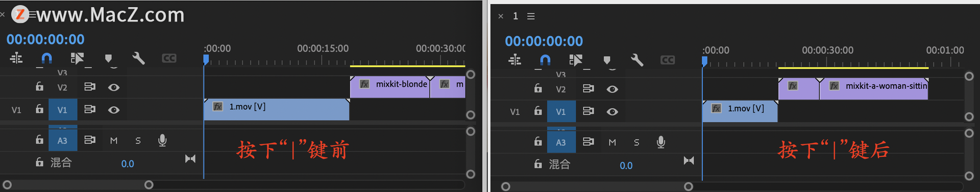Viewport: 980px width, 192px height.
Task: Toggle V1 track eye visibility in right timeline
Action: (x=612, y=112)
